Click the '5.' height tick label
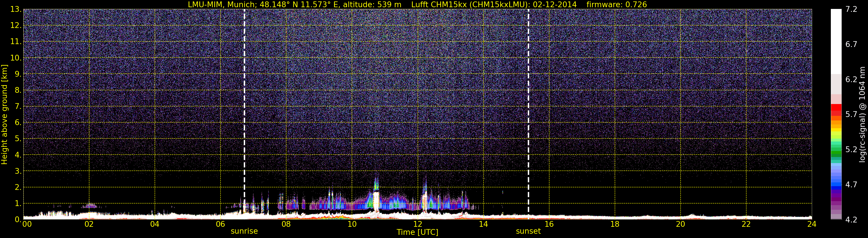 pos(18,139)
